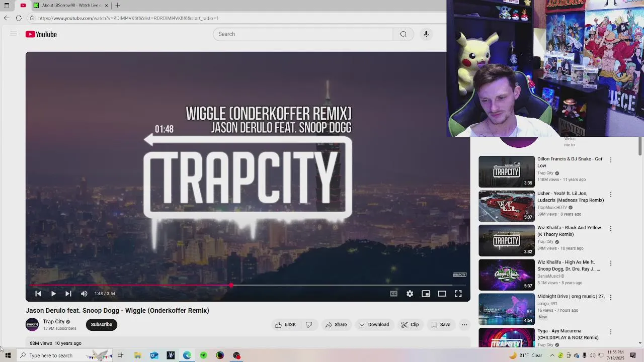Open File Explorer from taskbar
Viewport: 644px width, 362px height.
[137, 355]
